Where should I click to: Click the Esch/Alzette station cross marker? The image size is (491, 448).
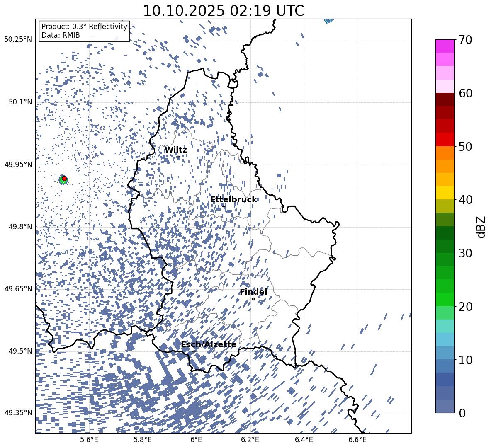194,351
